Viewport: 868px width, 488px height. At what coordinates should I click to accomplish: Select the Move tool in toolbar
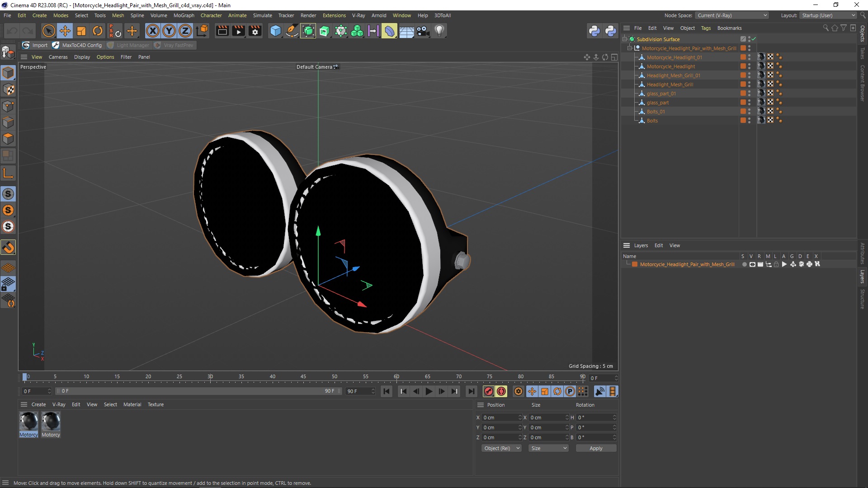[x=65, y=31]
